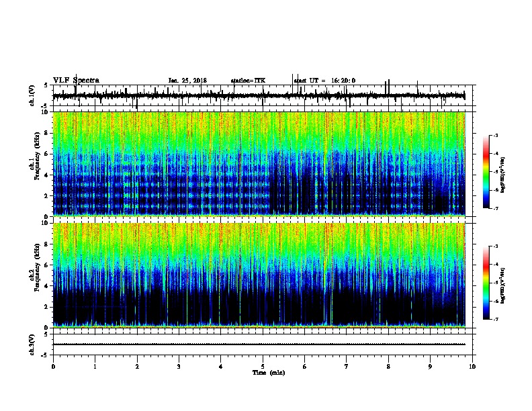Click the 'Time (min)' x-axis label
Screen dimensions: 532x411
pyautogui.click(x=269, y=373)
